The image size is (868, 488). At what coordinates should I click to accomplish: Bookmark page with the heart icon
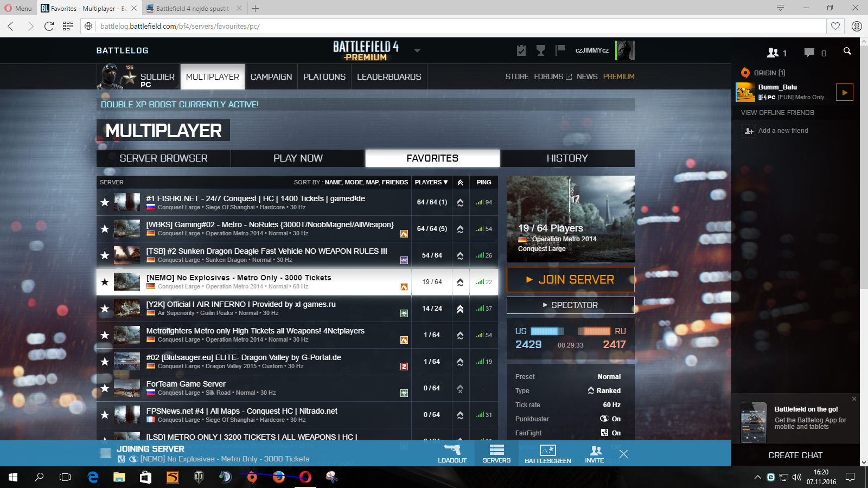click(835, 26)
